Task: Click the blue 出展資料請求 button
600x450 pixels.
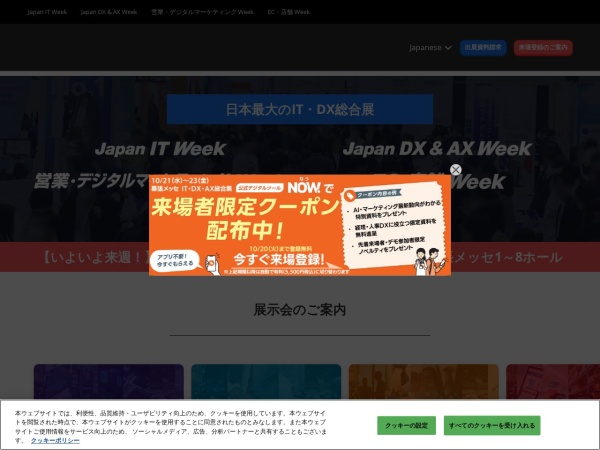Action: 483,47
